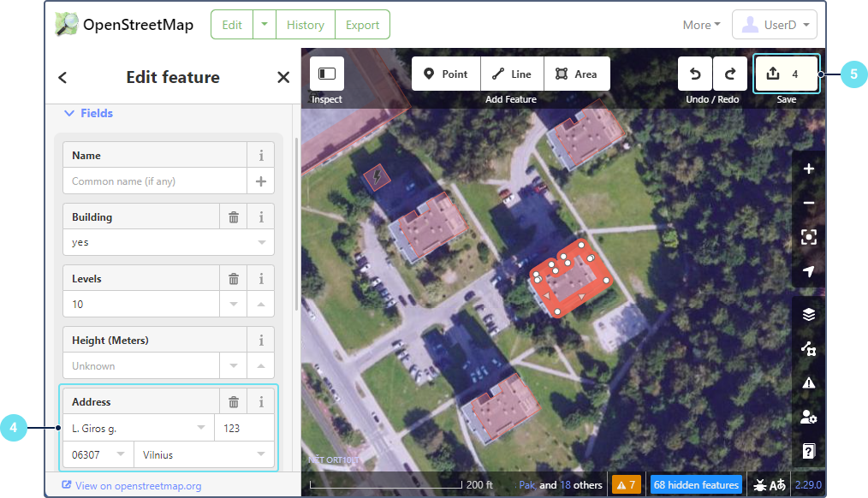
Task: Open the map data panel
Action: (x=809, y=349)
